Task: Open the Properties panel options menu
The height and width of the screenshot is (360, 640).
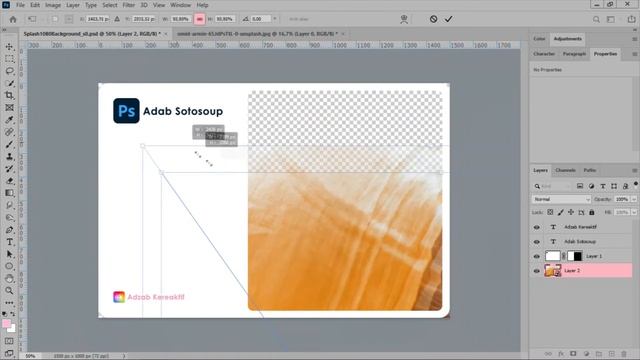Action: [x=634, y=54]
